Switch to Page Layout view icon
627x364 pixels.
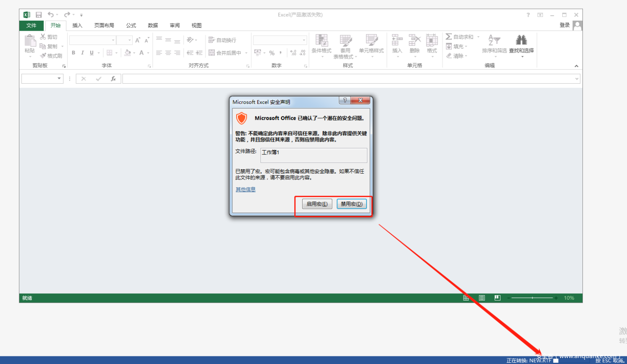pyautogui.click(x=482, y=298)
